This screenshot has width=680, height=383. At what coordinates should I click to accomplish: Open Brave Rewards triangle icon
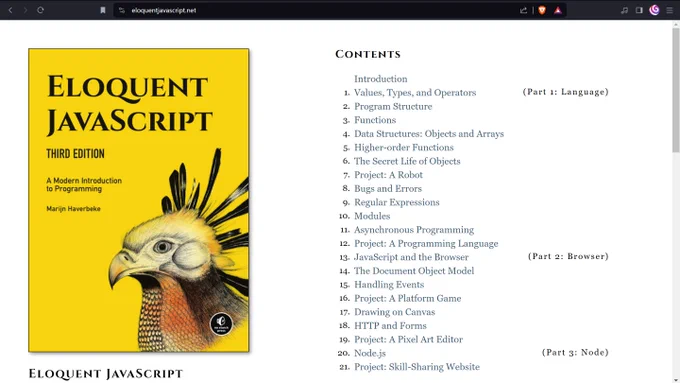point(558,10)
